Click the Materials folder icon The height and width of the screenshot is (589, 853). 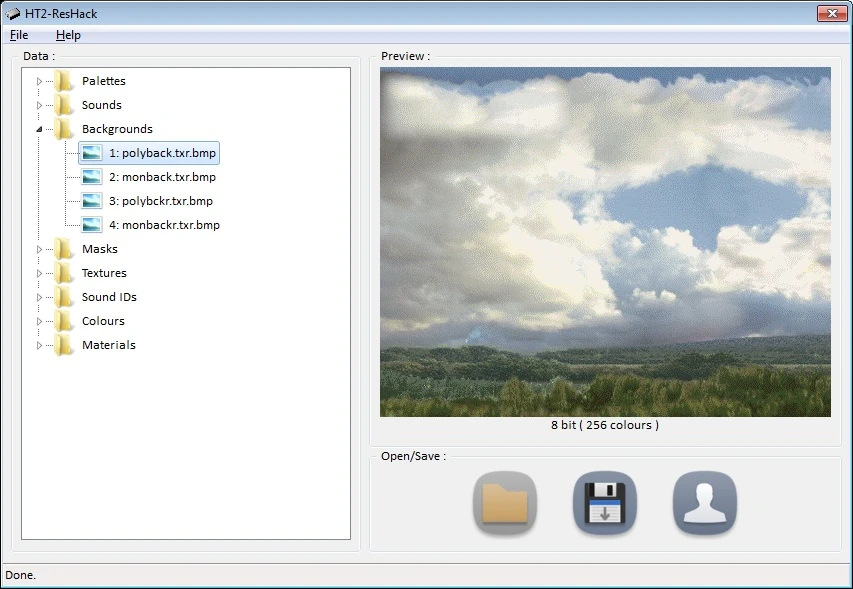tap(64, 345)
